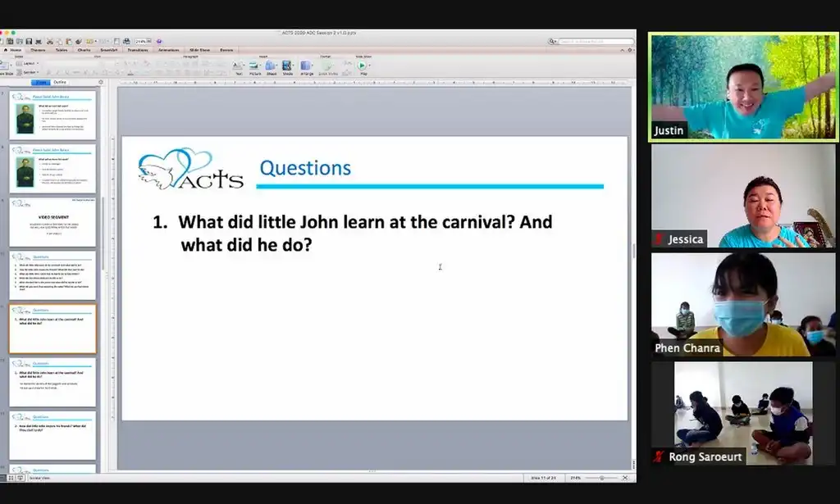Collapse the ribbon with the chevron
The image size is (840, 504).
(622, 50)
